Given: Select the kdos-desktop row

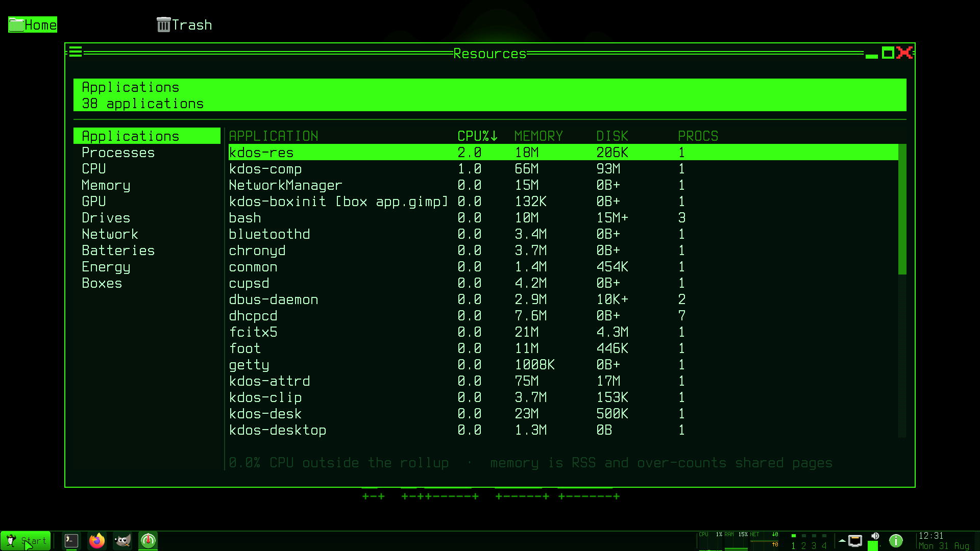Looking at the screenshot, I should click(x=563, y=430).
